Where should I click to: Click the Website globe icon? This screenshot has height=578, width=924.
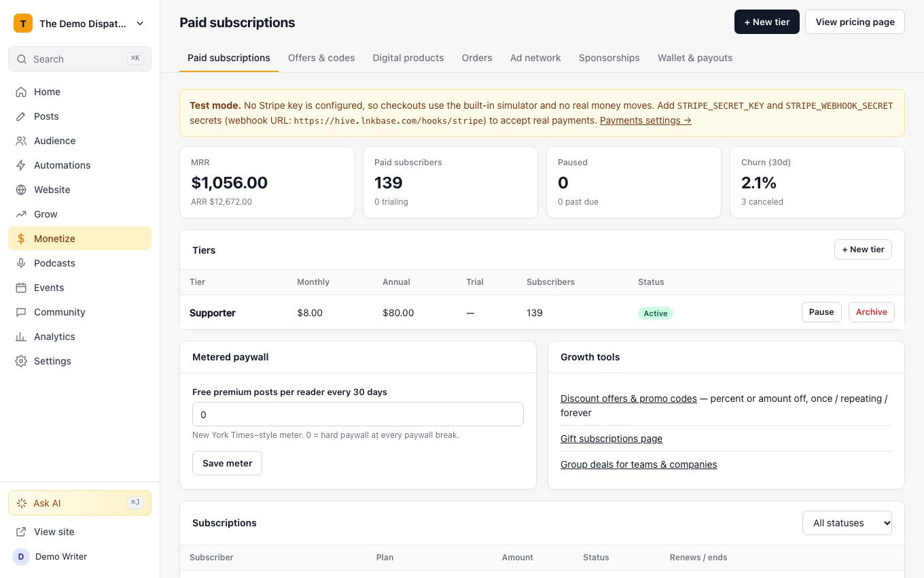click(x=21, y=190)
